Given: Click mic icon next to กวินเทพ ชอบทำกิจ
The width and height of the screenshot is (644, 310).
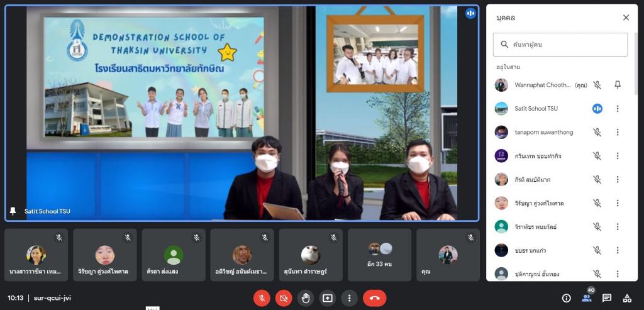Looking at the screenshot, I should (x=597, y=156).
